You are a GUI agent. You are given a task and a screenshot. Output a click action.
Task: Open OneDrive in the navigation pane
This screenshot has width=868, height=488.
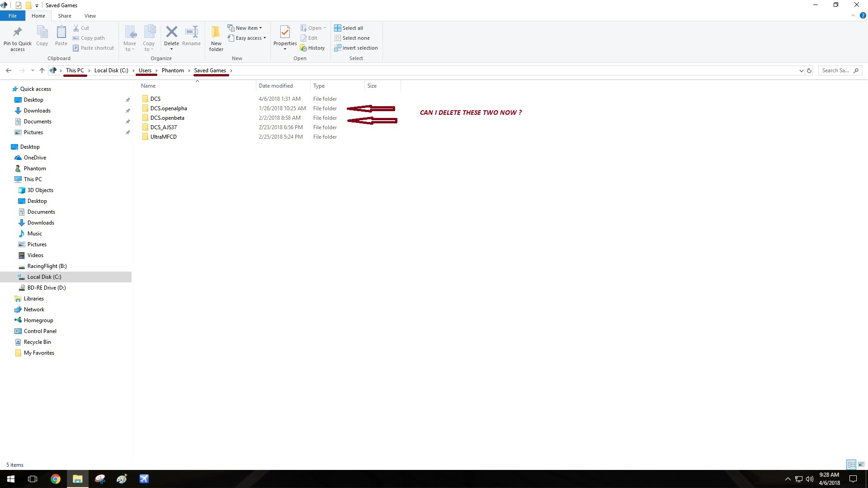pos(35,158)
